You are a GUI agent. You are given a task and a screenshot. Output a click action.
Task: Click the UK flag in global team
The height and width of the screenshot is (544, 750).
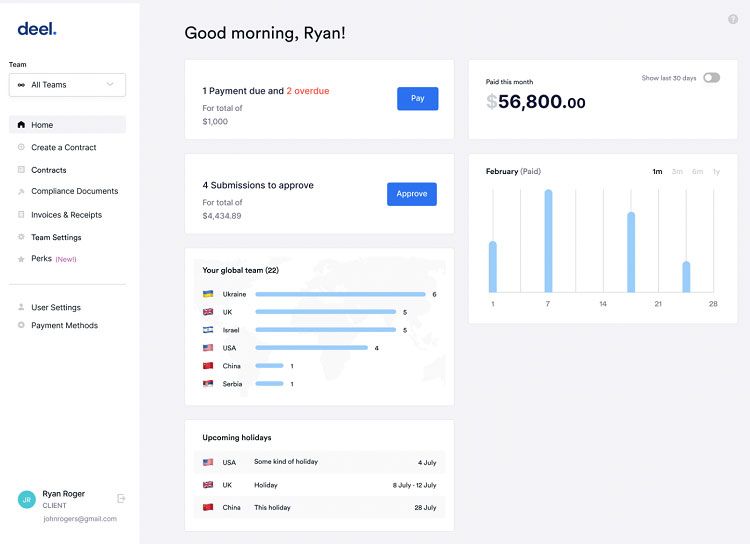tap(208, 312)
